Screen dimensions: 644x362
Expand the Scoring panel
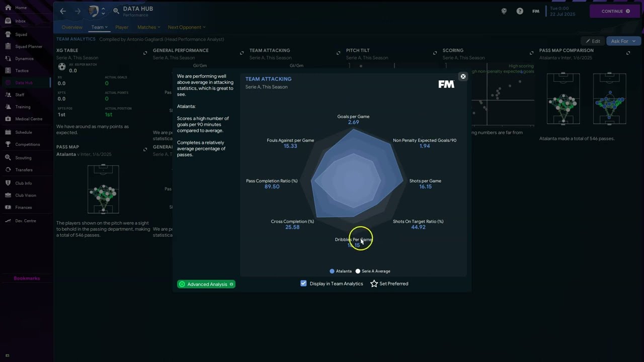[532, 53]
